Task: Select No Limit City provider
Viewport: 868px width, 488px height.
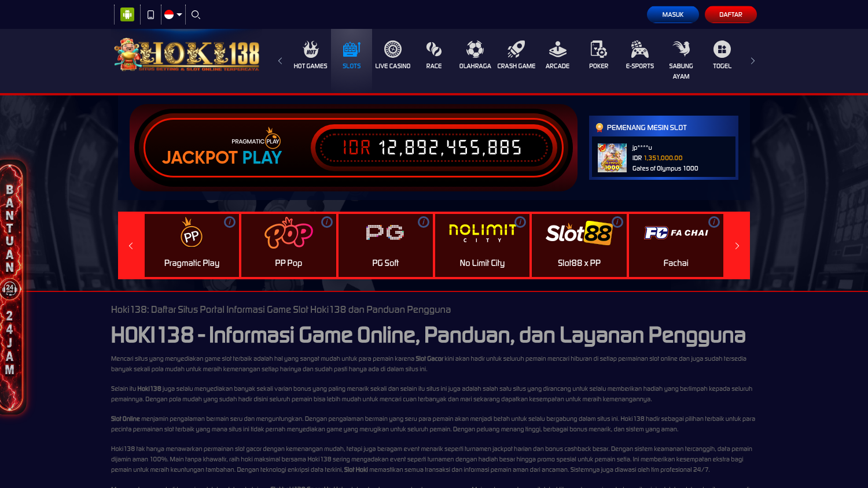Action: 482,246
